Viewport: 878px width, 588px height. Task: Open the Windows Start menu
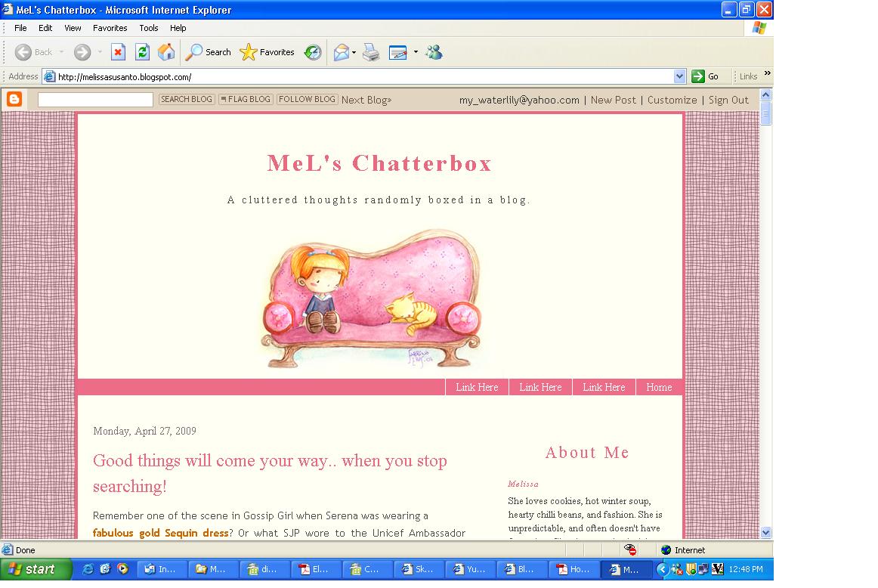[36, 569]
